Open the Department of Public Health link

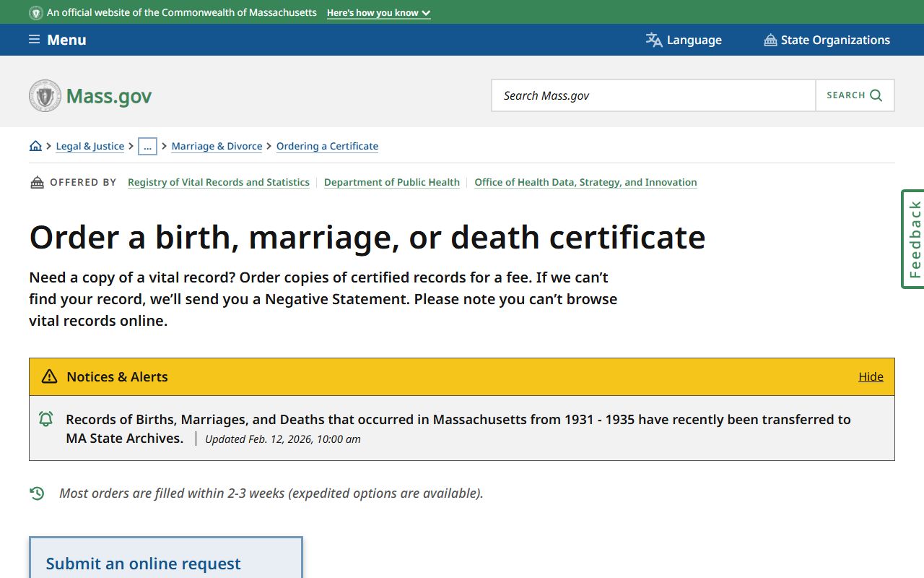pyautogui.click(x=392, y=182)
